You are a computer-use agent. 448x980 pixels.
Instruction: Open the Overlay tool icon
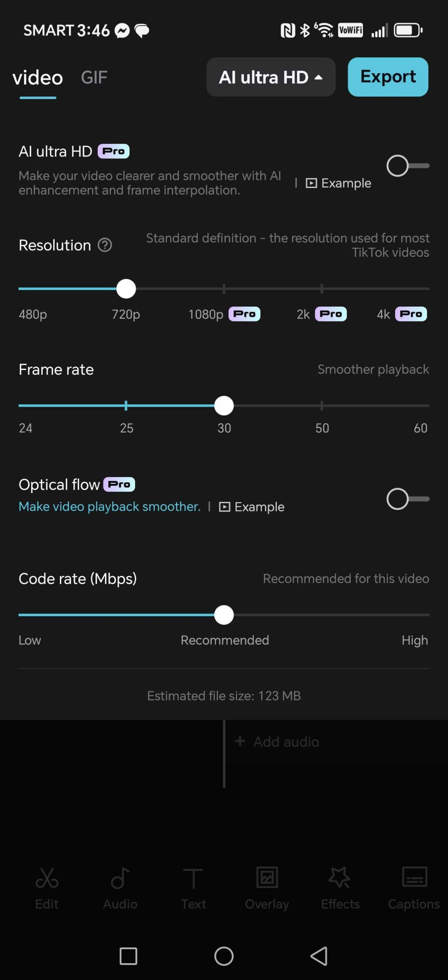[267, 877]
